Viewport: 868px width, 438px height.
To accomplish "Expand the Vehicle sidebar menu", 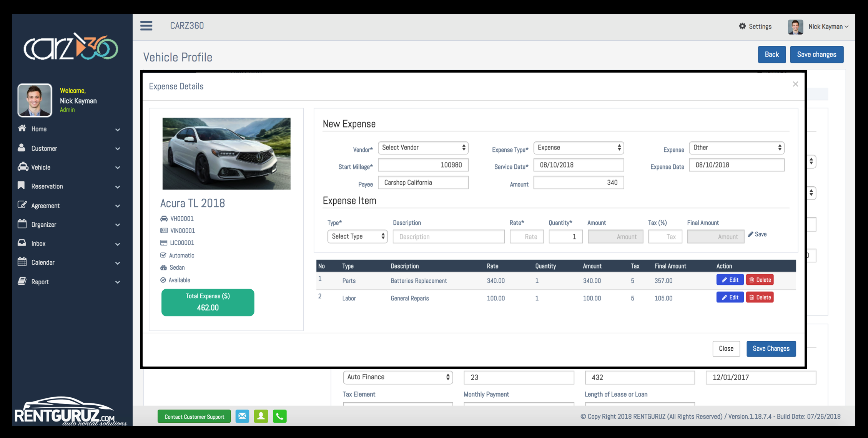I will (118, 168).
